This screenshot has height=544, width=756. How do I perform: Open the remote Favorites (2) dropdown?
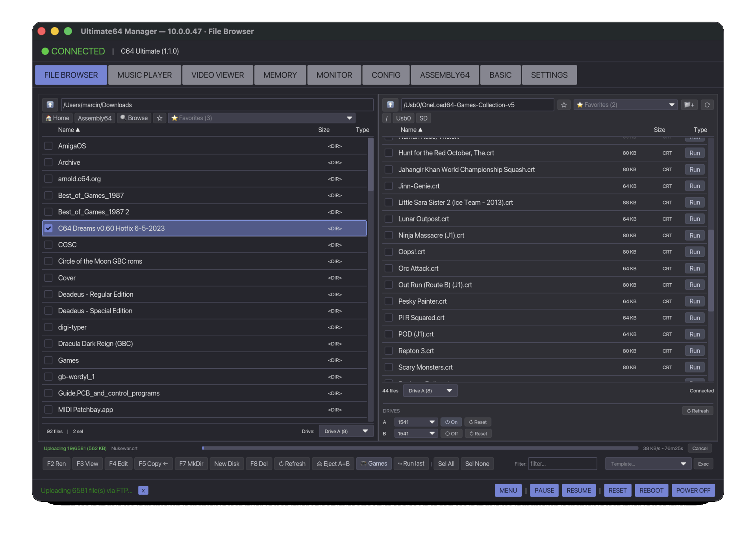point(625,105)
